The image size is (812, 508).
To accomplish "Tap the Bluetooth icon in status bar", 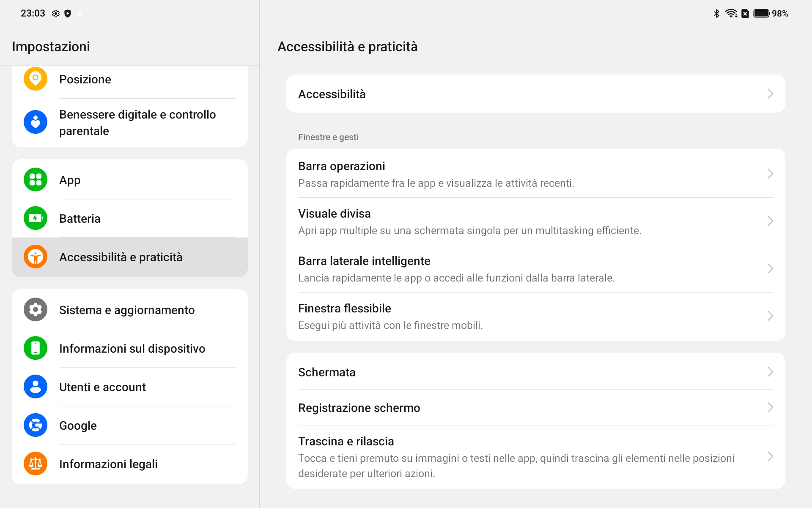I will [716, 14].
